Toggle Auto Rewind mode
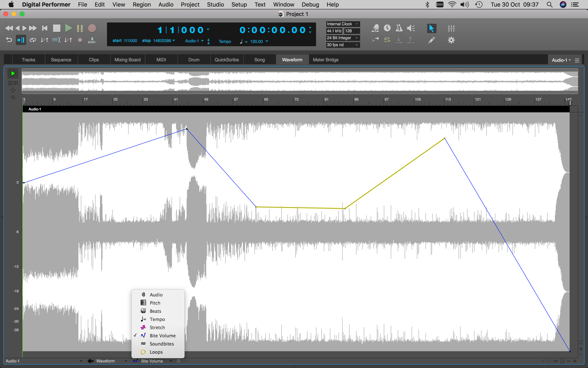Screen dimensions: 588x368 9,40
